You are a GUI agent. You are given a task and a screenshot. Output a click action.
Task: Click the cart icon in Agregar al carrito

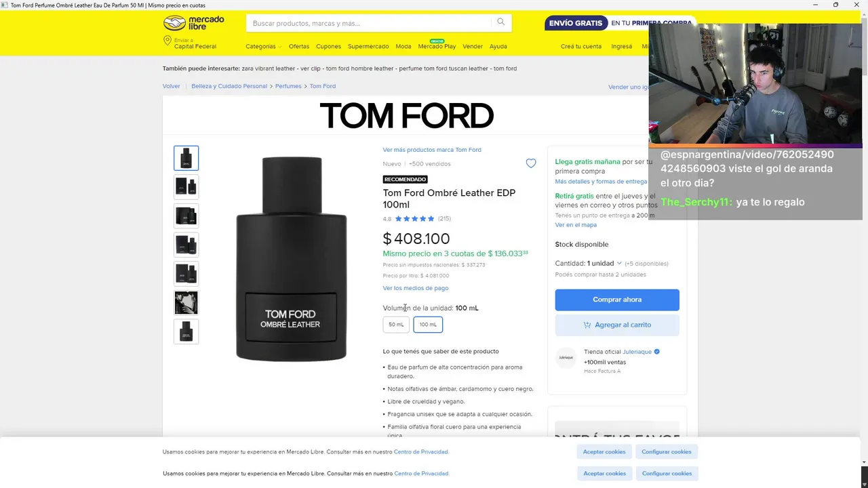pos(587,325)
